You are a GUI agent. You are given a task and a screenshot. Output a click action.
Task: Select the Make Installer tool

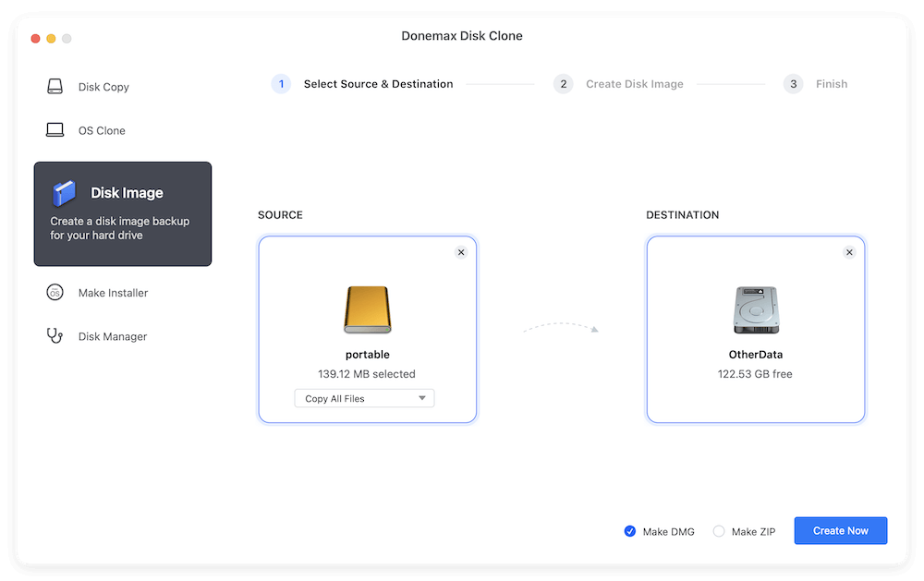[x=55, y=293]
